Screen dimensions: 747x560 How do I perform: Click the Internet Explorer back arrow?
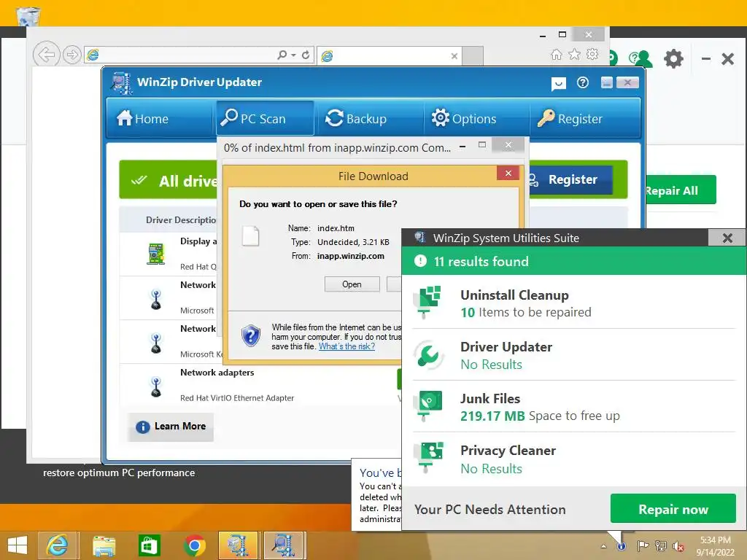click(46, 55)
